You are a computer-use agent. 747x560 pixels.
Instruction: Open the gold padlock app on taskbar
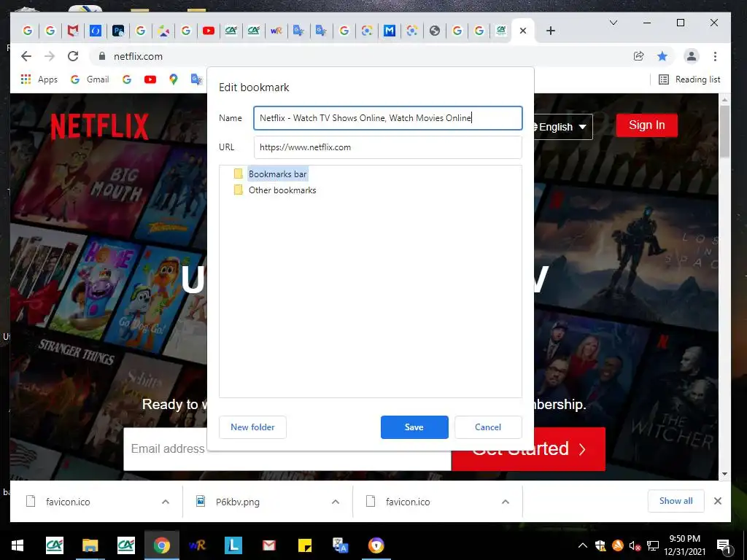point(376,545)
